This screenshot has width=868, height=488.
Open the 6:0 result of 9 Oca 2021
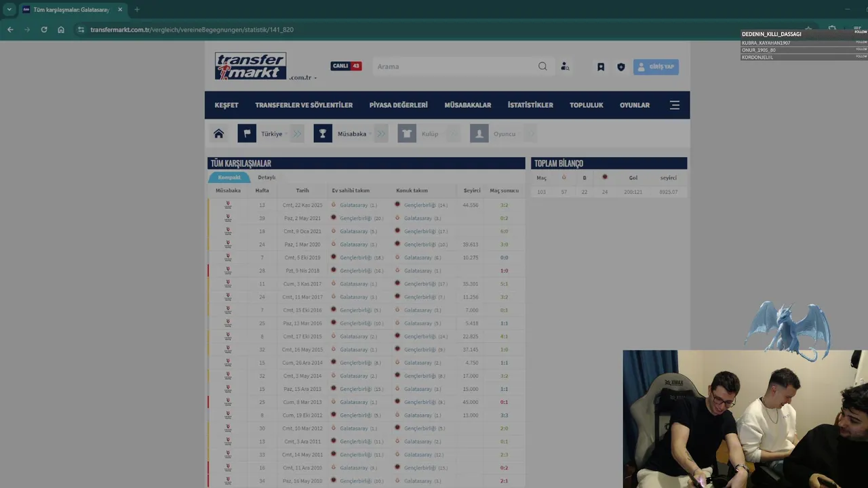coord(504,231)
